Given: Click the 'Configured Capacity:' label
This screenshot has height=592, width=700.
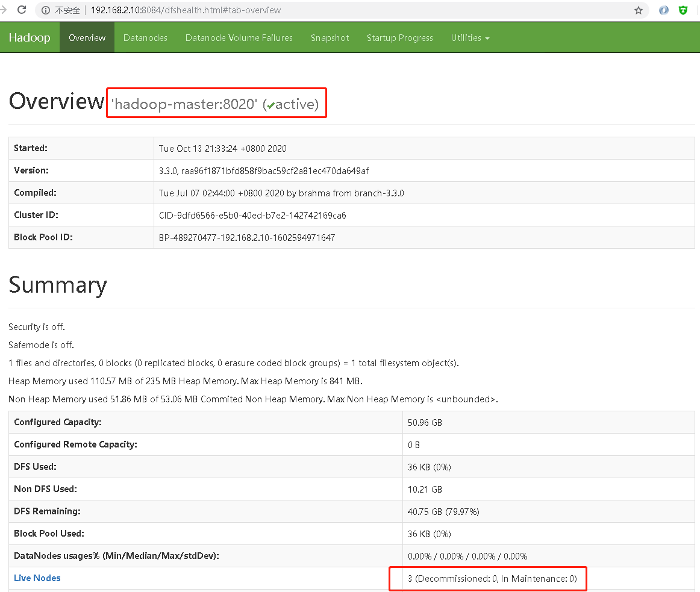Looking at the screenshot, I should coord(58,422).
